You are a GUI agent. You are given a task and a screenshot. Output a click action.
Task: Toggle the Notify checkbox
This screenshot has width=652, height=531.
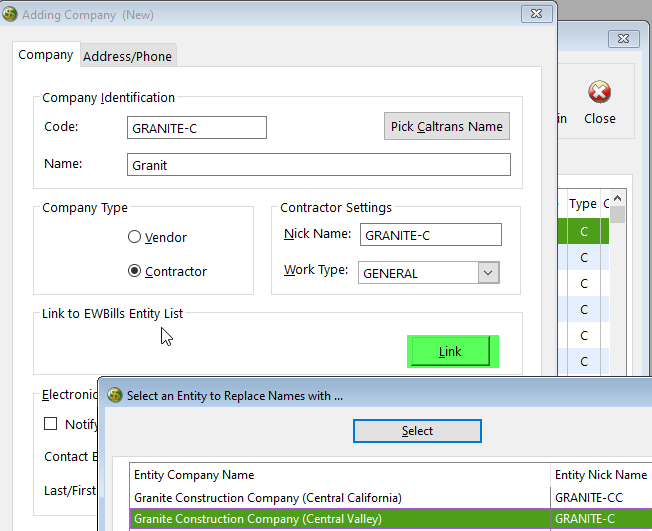[50, 424]
